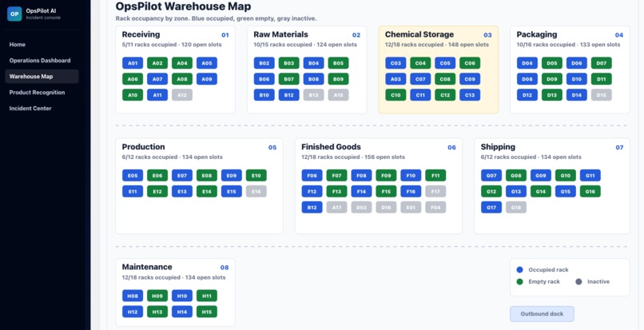644x330 pixels.
Task: Select empty rack C08
Action: coord(445,79)
